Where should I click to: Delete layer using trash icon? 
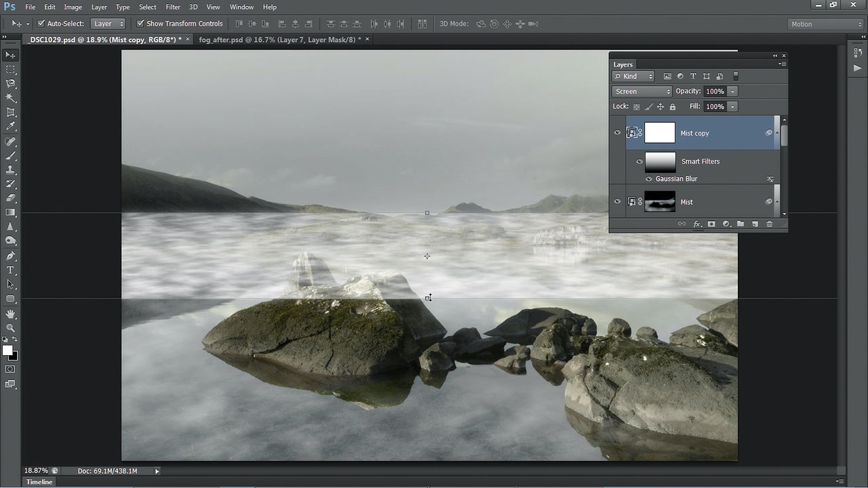(769, 224)
